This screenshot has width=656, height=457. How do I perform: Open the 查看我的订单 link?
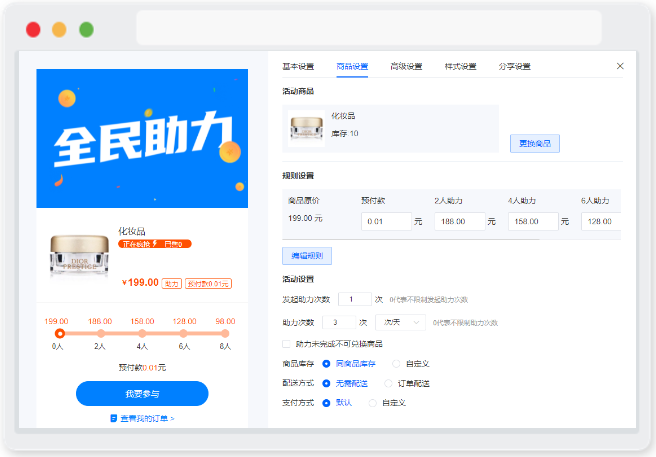(147, 418)
